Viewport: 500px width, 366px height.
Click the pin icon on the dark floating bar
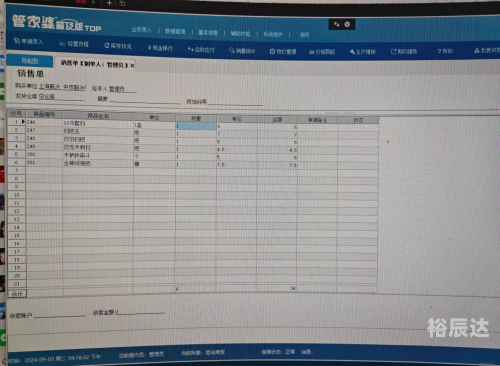click(336, 24)
